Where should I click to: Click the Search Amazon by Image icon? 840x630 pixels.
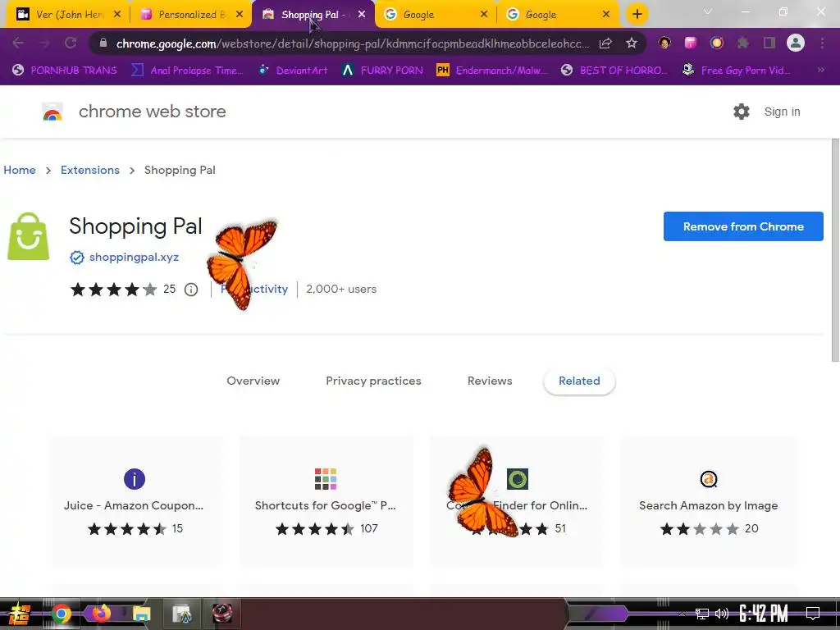(709, 479)
